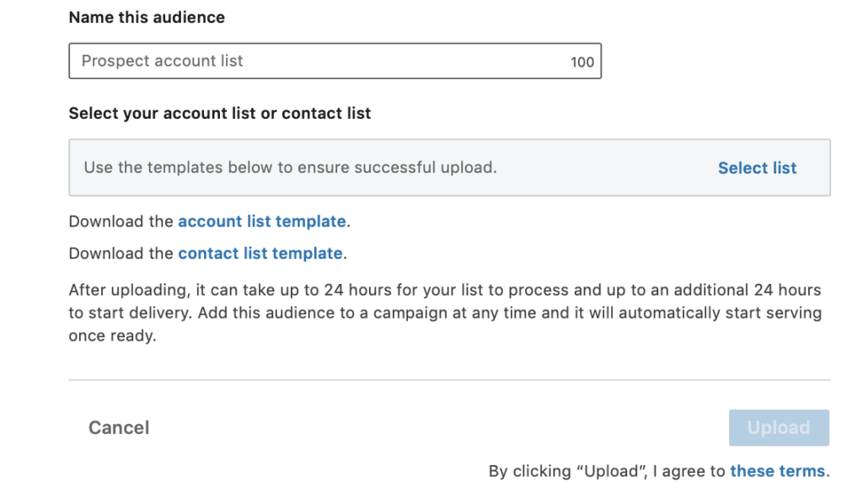Download the account list template
This screenshot has width=863, height=504.
261,222
